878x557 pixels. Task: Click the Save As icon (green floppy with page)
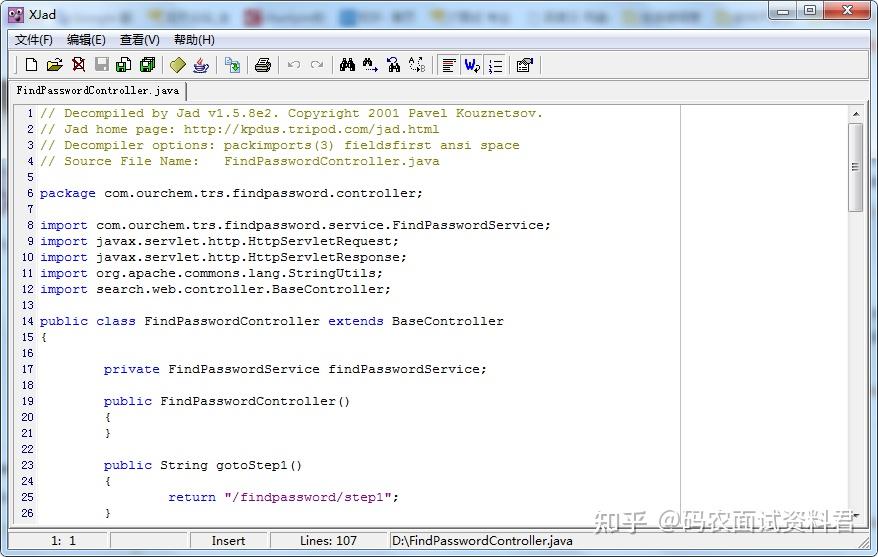click(124, 65)
